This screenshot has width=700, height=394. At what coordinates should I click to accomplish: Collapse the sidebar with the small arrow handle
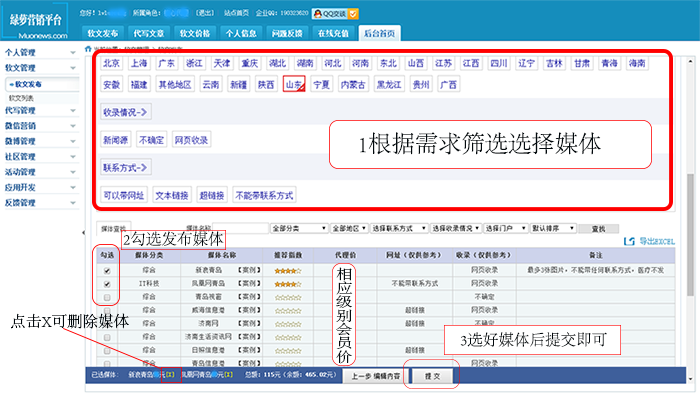coord(83,232)
